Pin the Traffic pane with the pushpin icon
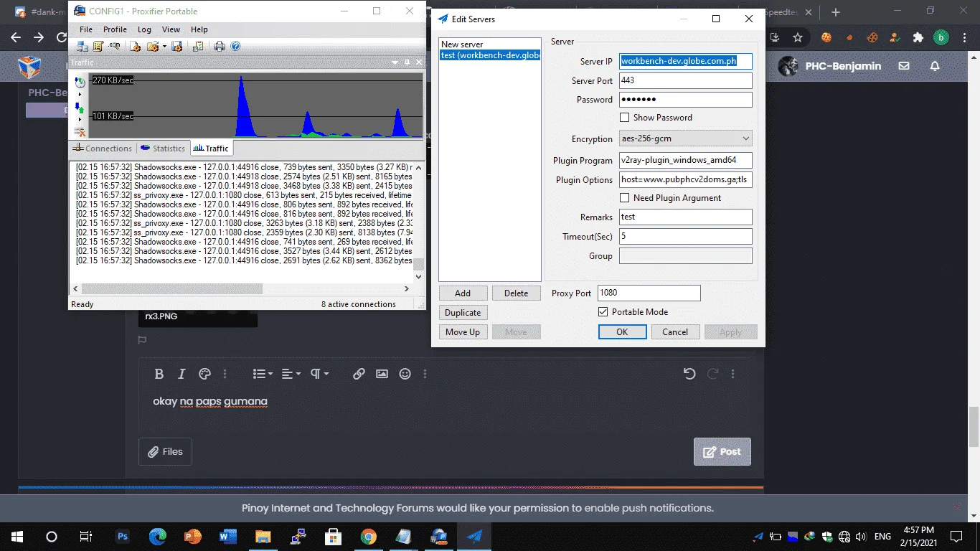The height and width of the screenshot is (551, 980). (407, 63)
